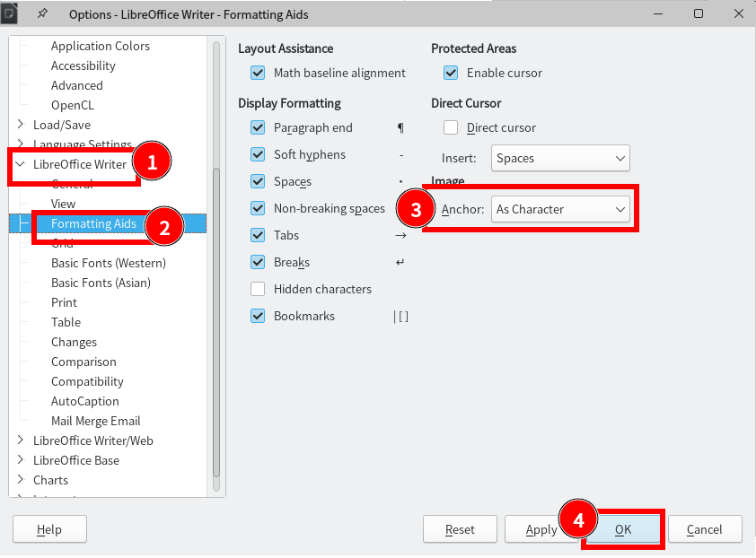Select Print in the options tree
This screenshot has width=756, height=558.
tap(64, 303)
